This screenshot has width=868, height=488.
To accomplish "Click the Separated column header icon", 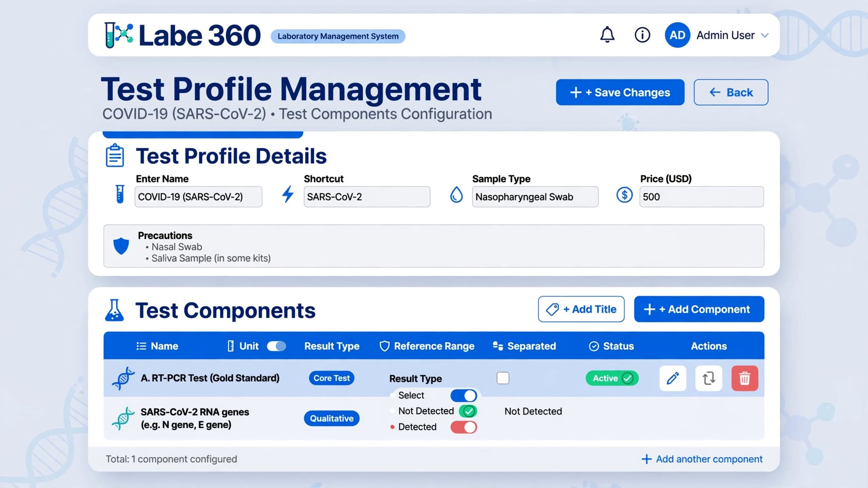I will point(498,346).
